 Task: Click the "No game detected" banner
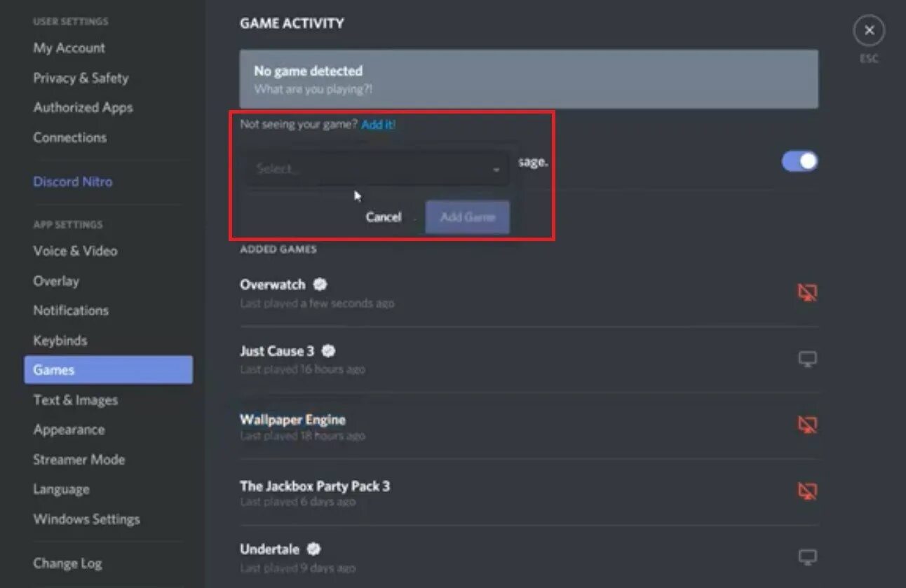[529, 79]
